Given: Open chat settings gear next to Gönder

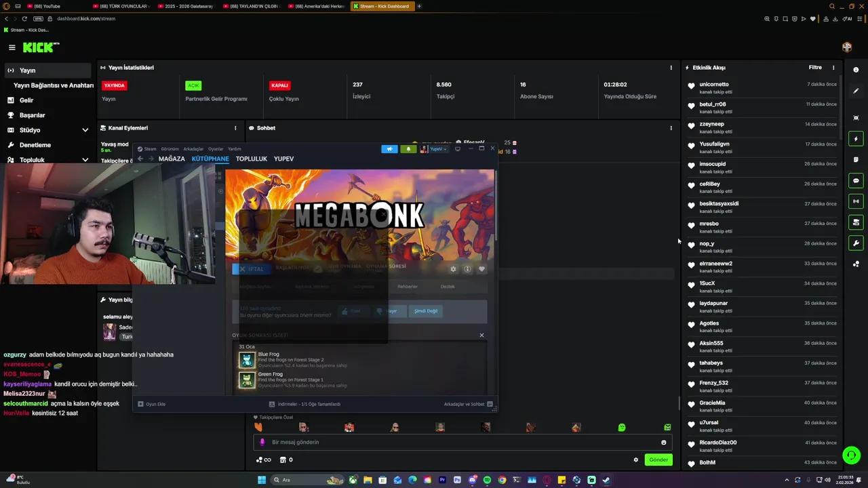Looking at the screenshot, I should pos(636,460).
